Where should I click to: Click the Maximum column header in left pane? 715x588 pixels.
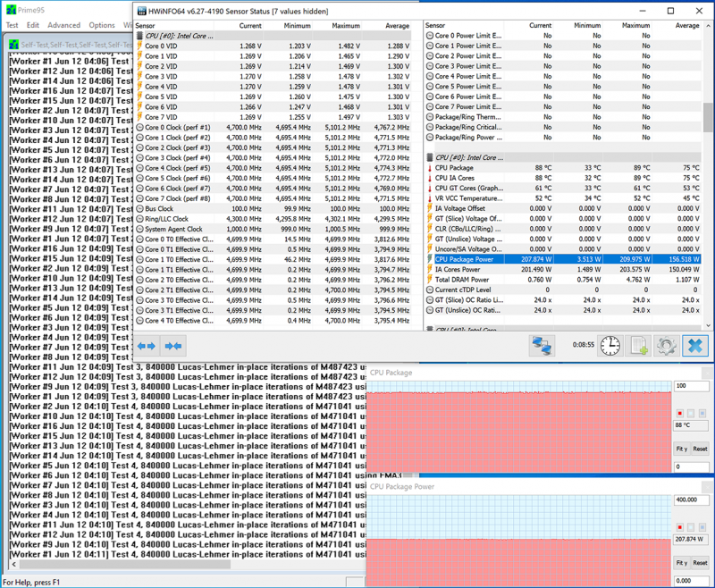tap(344, 25)
